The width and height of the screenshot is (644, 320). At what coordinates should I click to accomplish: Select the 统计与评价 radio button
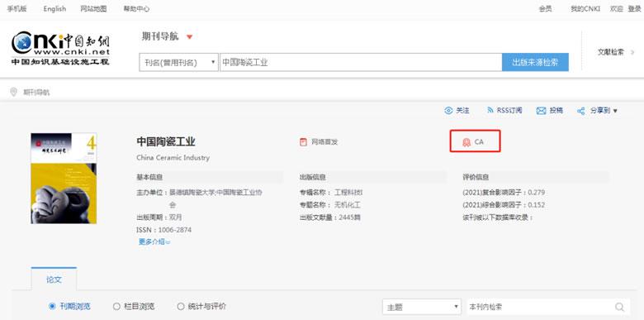(x=181, y=307)
